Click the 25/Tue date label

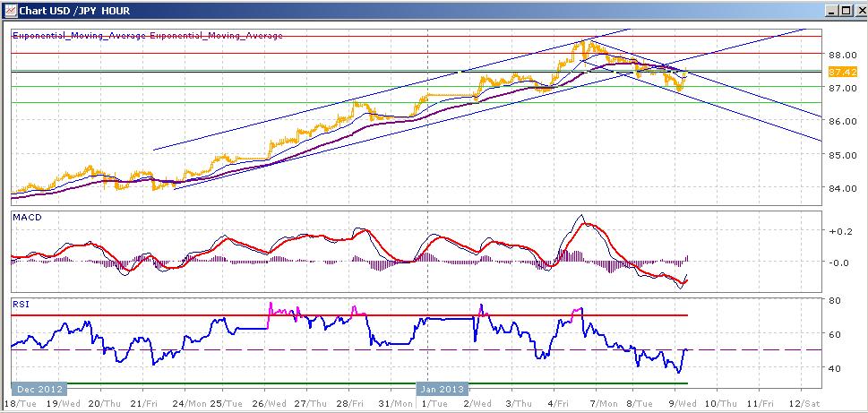click(x=225, y=402)
